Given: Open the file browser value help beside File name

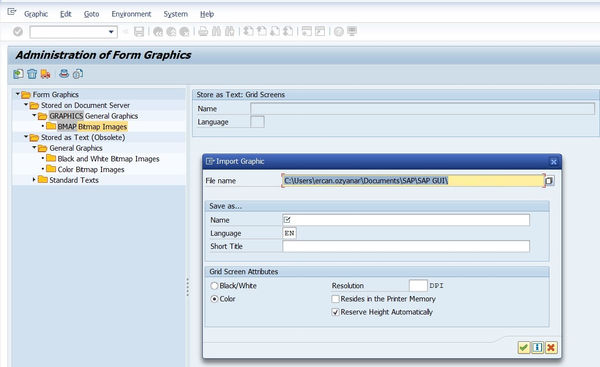Looking at the screenshot, I should (x=549, y=181).
